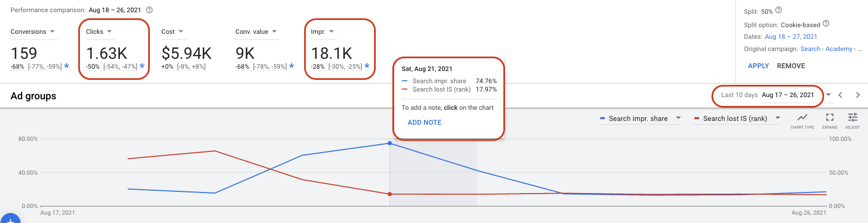Click the help icon next to Cookie-based

tap(826, 24)
